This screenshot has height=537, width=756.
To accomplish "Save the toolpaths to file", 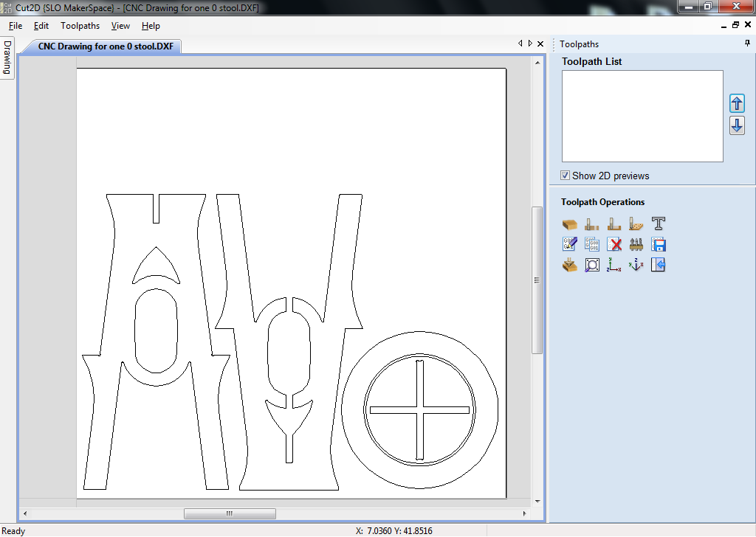I will [658, 243].
